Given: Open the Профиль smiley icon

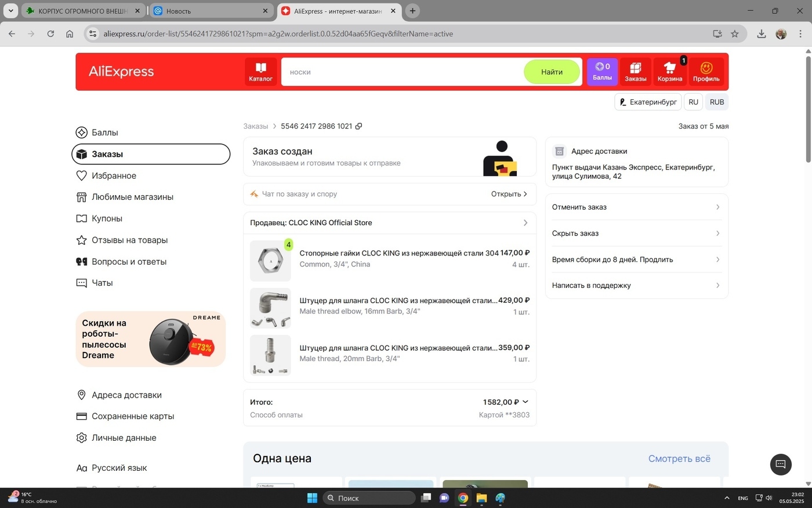Looking at the screenshot, I should tap(706, 71).
